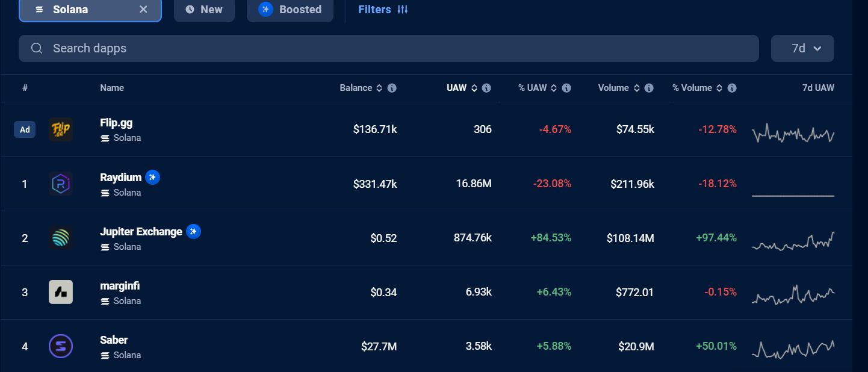Sort table by Volume column

pyautogui.click(x=619, y=88)
